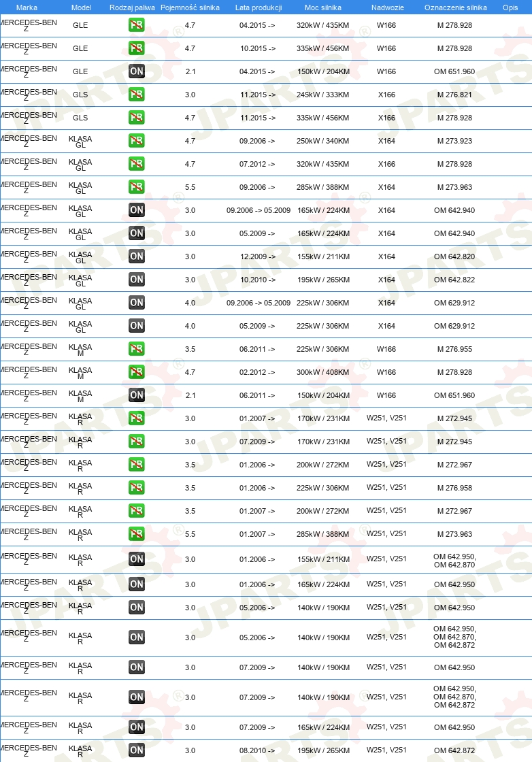Click petrol icon in Klasa R 3.0 01.2007 row

click(137, 418)
